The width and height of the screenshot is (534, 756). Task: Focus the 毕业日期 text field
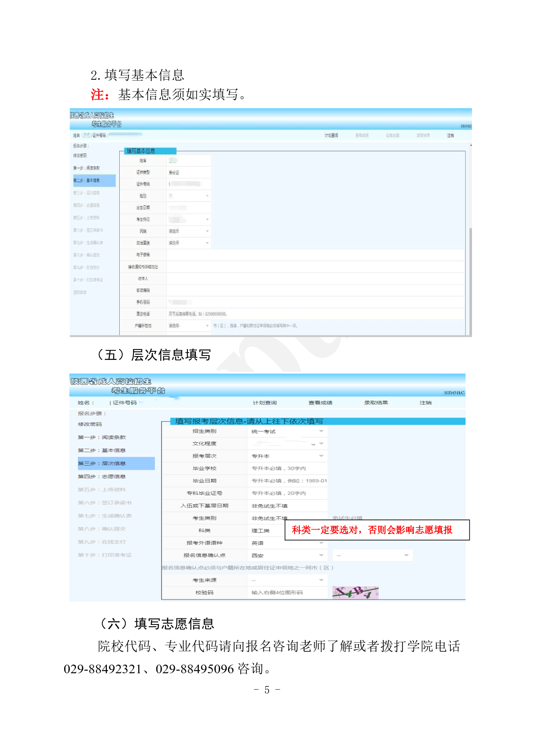(287, 481)
